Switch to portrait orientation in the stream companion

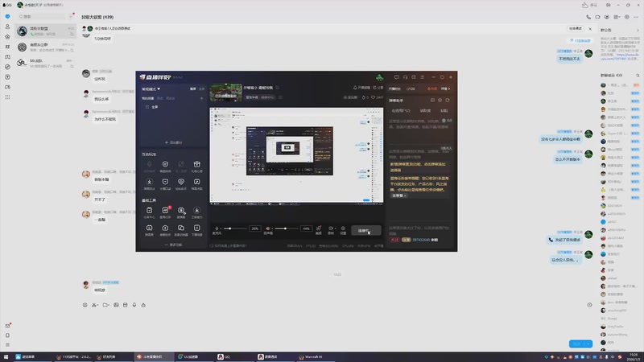[202, 89]
